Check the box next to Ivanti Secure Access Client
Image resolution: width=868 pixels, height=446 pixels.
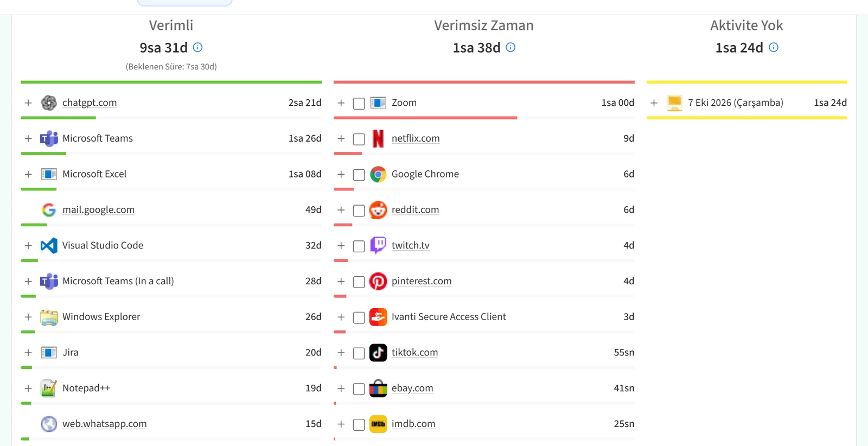(359, 317)
